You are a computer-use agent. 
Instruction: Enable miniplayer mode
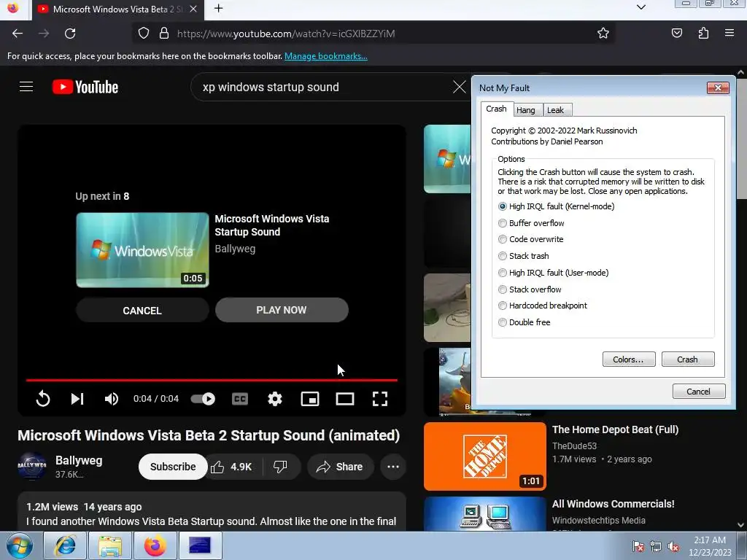coord(309,399)
